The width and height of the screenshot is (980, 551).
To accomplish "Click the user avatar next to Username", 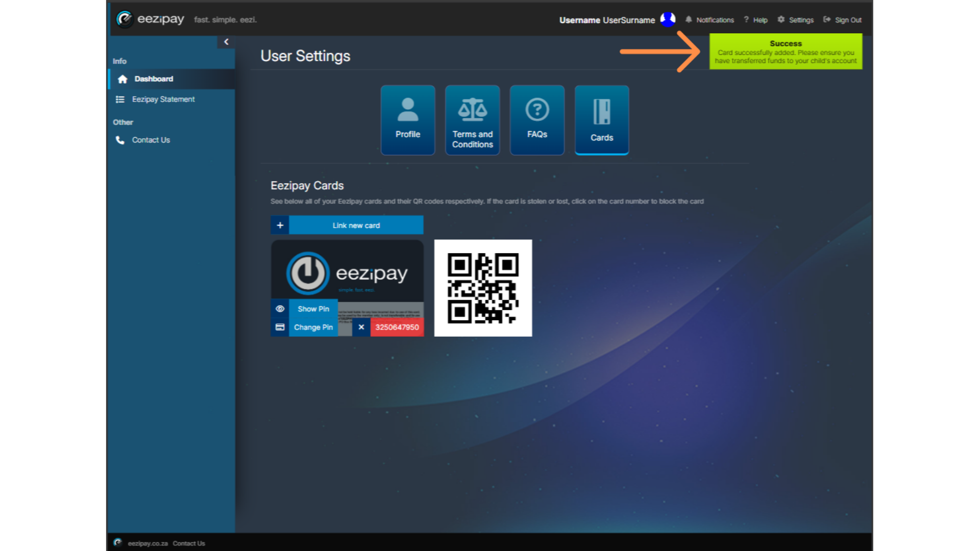I will click(x=668, y=19).
